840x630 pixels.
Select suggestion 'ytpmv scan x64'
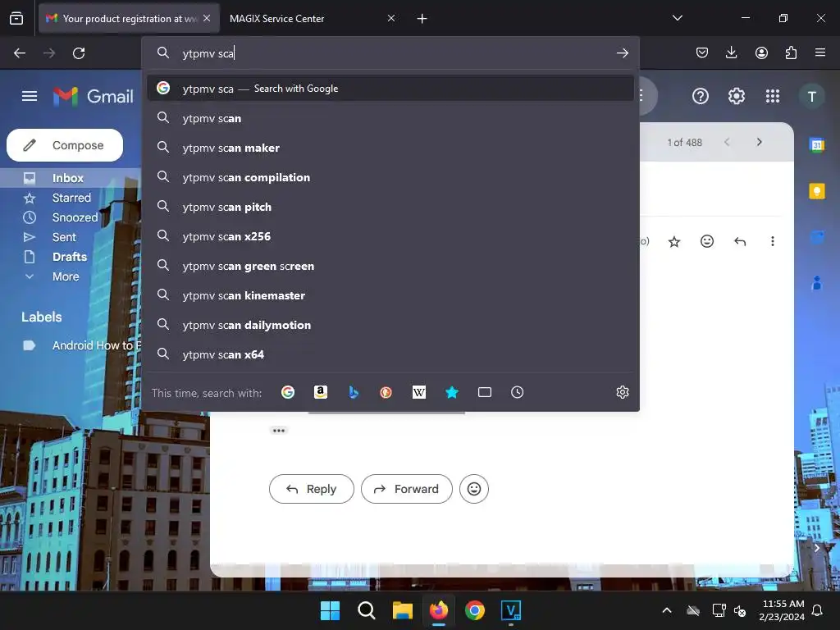click(x=390, y=354)
